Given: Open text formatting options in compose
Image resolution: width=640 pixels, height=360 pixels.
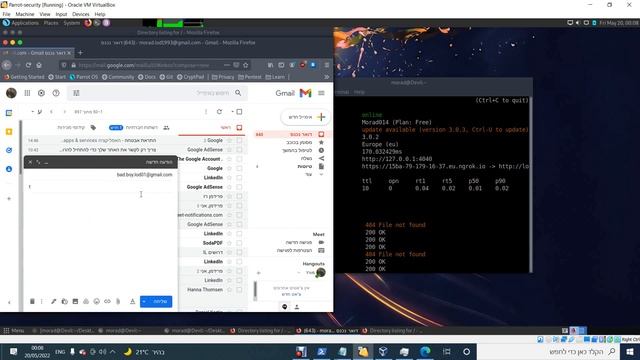Looking at the screenshot, I should pos(132,301).
